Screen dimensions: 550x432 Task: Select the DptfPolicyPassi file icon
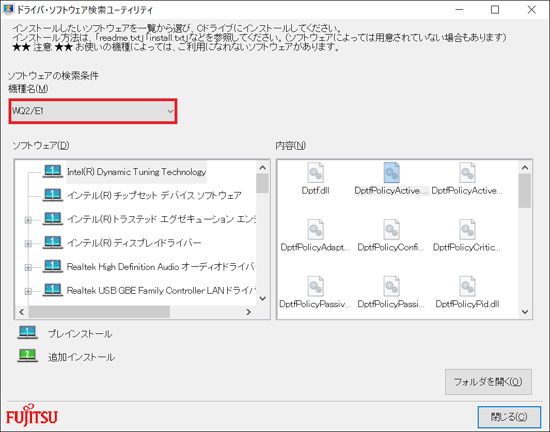(391, 286)
